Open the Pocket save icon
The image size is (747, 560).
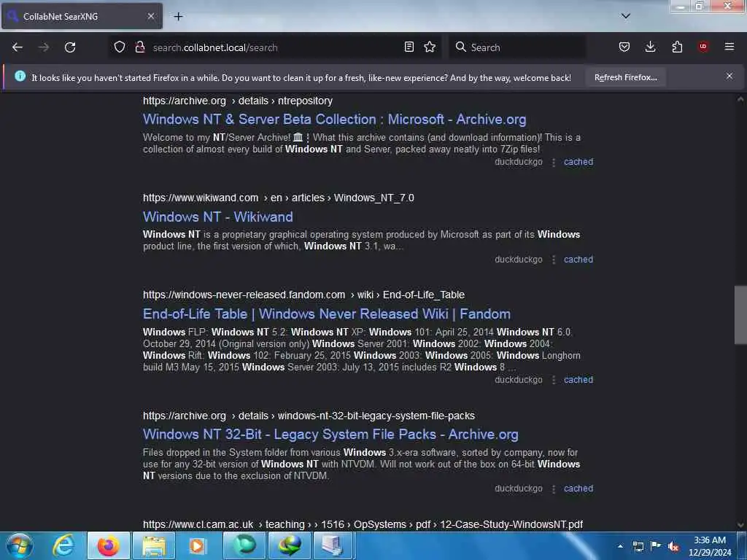coord(624,47)
